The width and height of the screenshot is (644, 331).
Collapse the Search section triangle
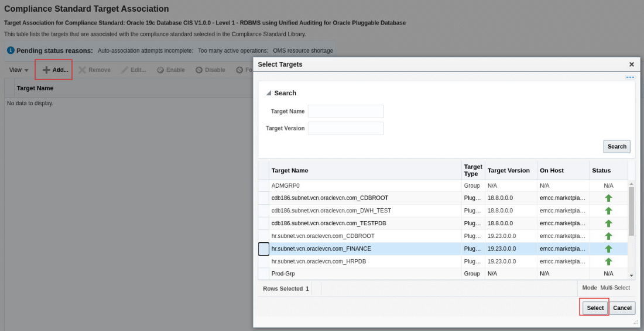269,93
